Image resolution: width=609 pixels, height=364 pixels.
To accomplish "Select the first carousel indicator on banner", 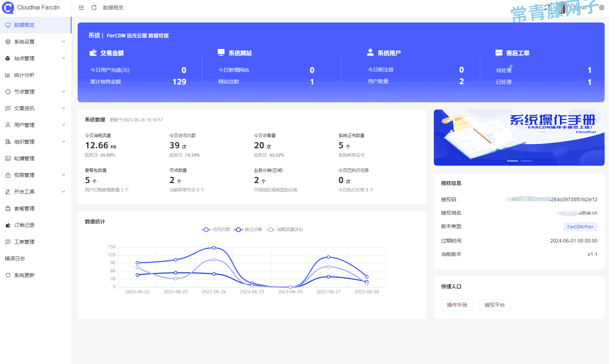I will pos(513,161).
